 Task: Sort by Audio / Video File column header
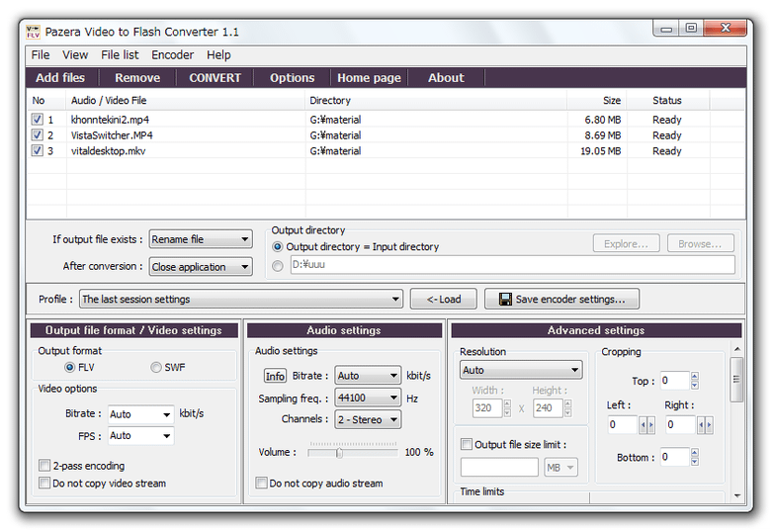pos(185,100)
